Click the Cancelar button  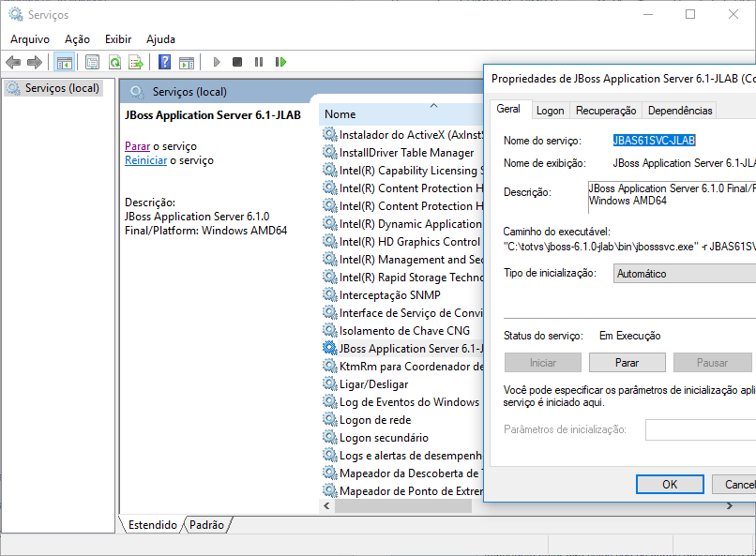(733, 484)
